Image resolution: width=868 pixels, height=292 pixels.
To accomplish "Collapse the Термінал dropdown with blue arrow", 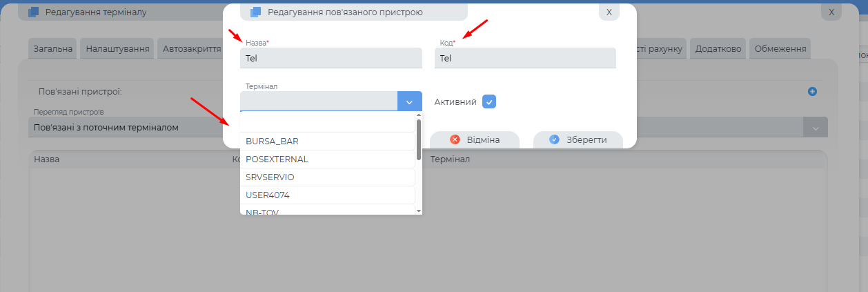I will [x=409, y=101].
